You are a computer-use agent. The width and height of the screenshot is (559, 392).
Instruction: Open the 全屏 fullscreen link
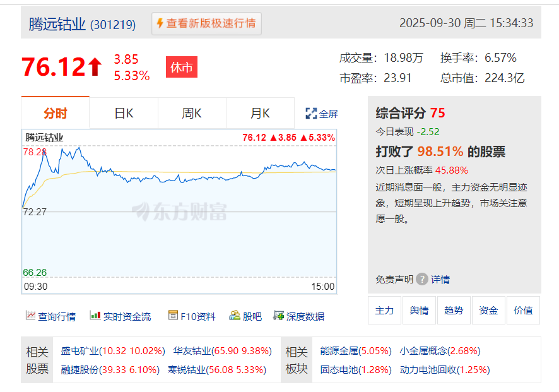coord(328,114)
